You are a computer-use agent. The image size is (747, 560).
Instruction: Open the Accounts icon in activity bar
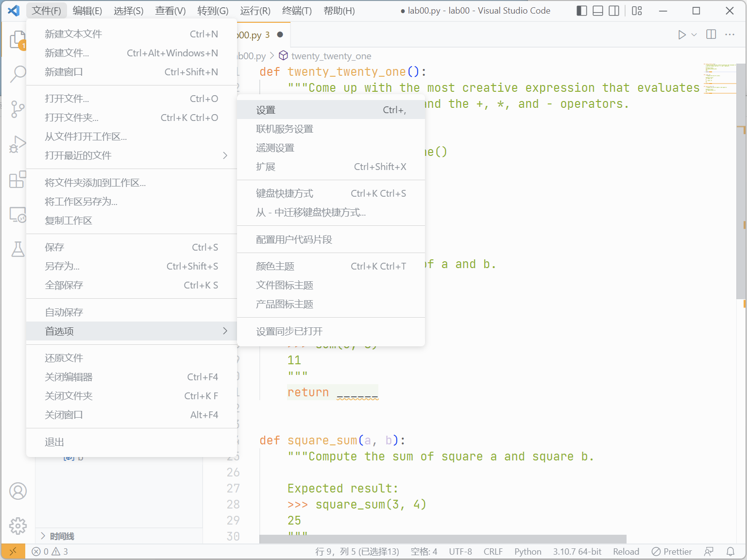point(17,491)
